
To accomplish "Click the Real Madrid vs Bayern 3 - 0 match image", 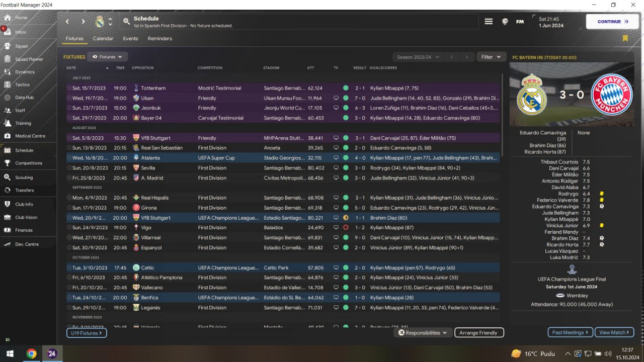I will (572, 94).
